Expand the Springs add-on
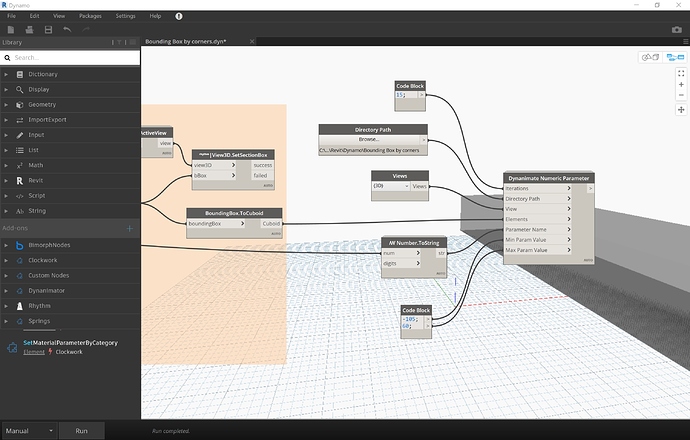 click(6, 321)
